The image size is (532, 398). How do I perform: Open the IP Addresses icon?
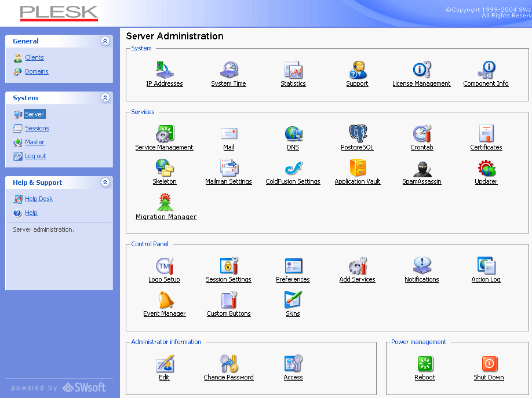click(165, 71)
